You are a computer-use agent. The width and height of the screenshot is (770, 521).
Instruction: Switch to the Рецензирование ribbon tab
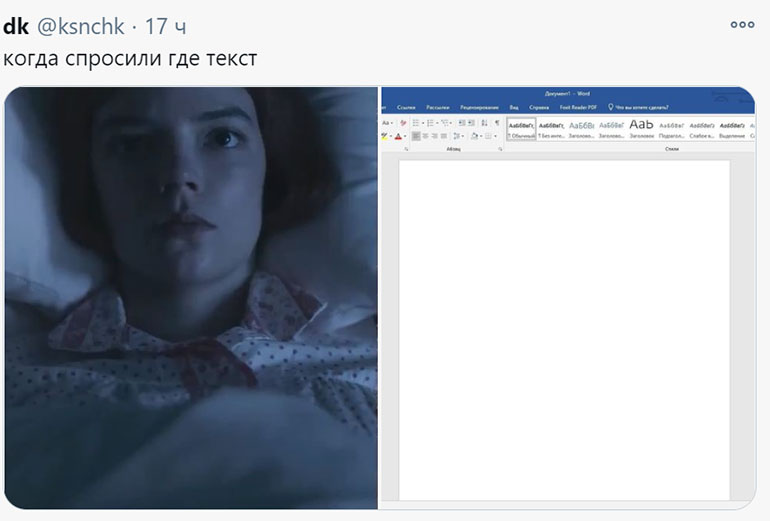pos(479,107)
